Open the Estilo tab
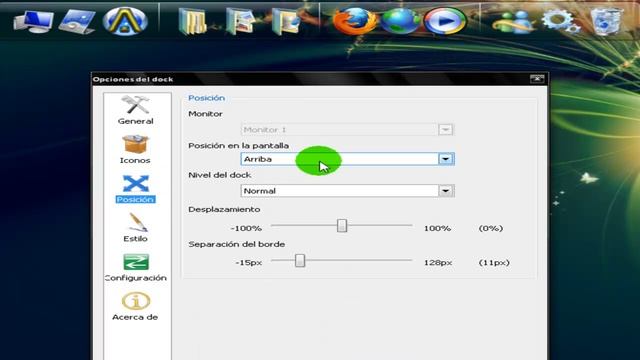Image resolution: width=640 pixels, height=360 pixels. 136,228
